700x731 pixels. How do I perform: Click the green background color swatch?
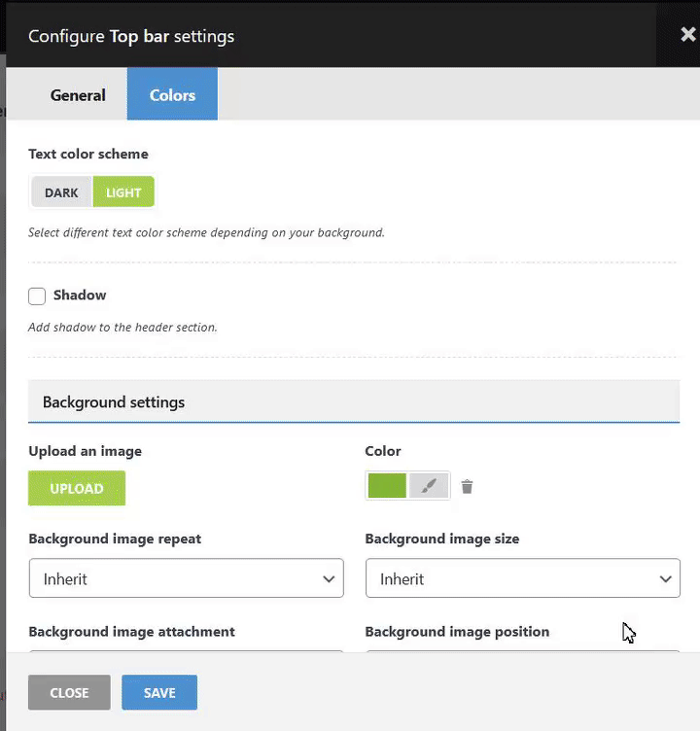click(387, 486)
